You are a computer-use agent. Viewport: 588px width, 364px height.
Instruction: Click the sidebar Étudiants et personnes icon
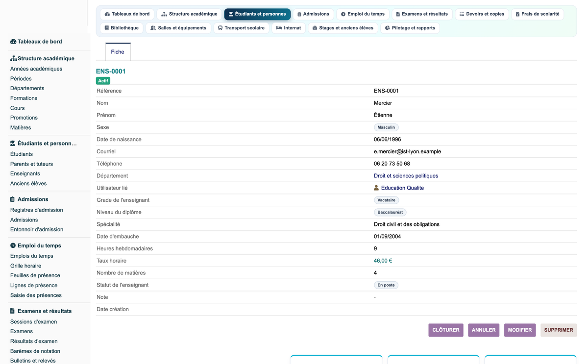pos(13,144)
